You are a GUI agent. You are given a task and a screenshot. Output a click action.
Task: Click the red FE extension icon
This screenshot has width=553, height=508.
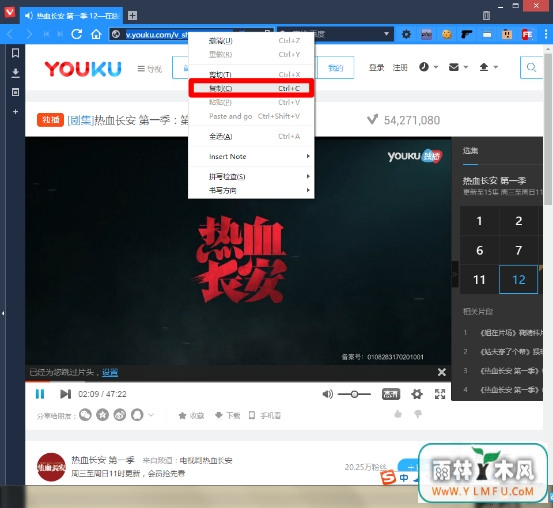(x=527, y=34)
